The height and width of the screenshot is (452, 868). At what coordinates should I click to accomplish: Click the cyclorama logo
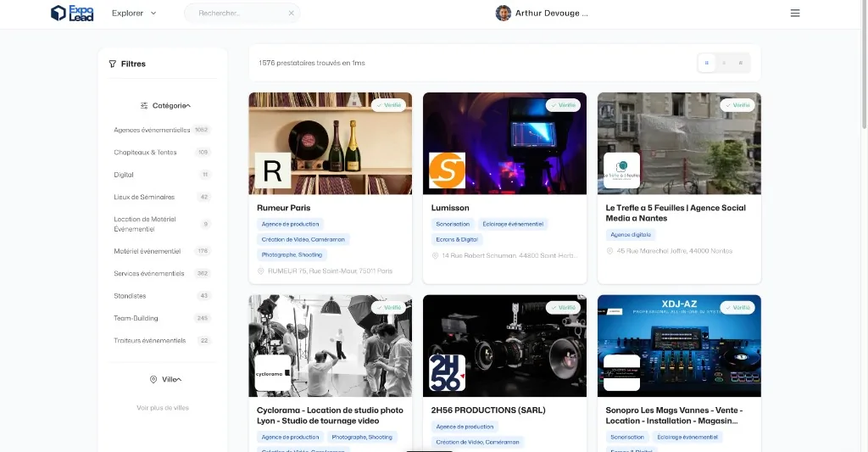(273, 373)
